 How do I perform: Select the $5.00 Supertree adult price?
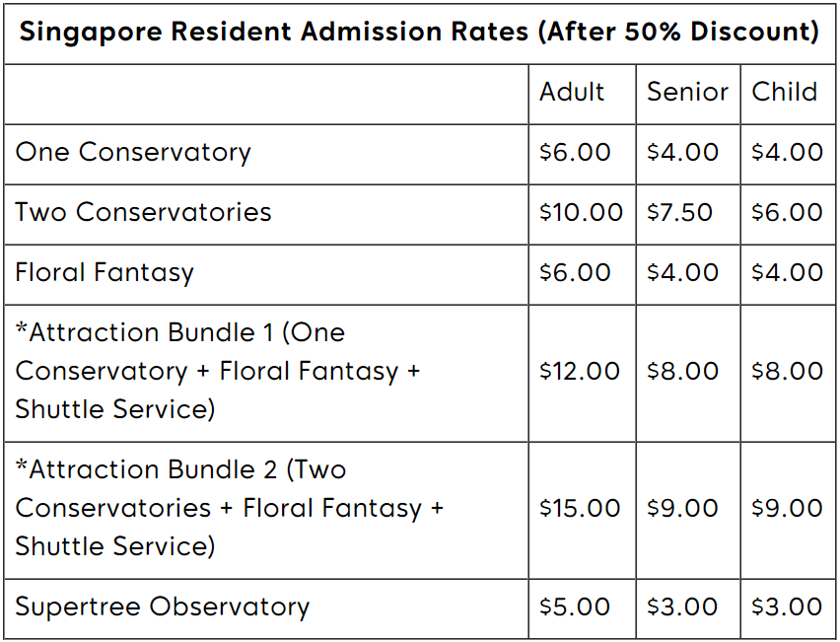pos(574,606)
